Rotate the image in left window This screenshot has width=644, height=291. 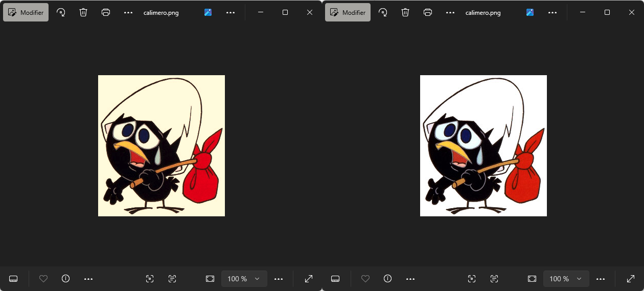61,12
